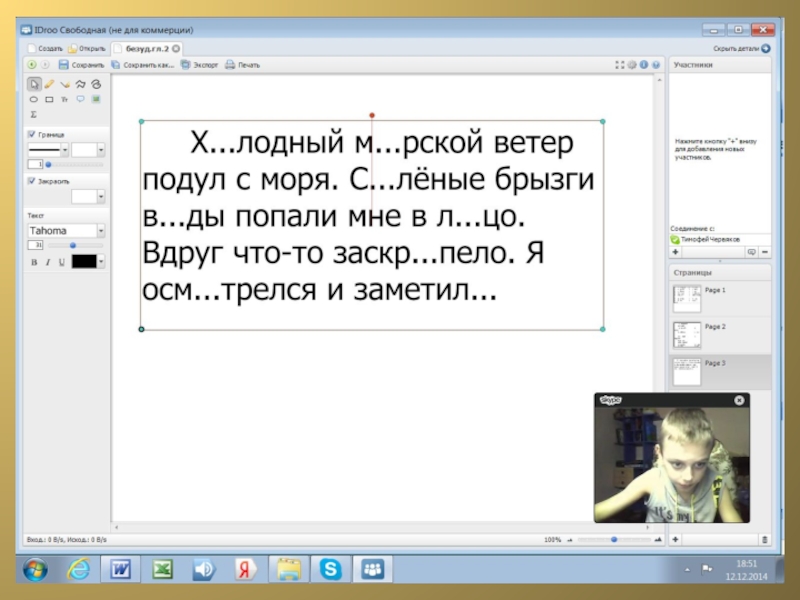The width and height of the screenshot is (800, 600).
Task: Activate the Sigma formula tool
Action: [x=34, y=114]
